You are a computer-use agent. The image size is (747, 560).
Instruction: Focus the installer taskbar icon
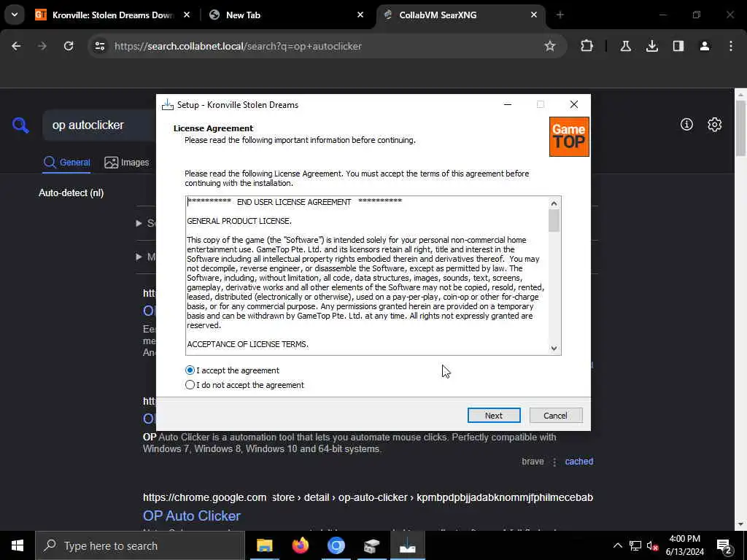408,545
